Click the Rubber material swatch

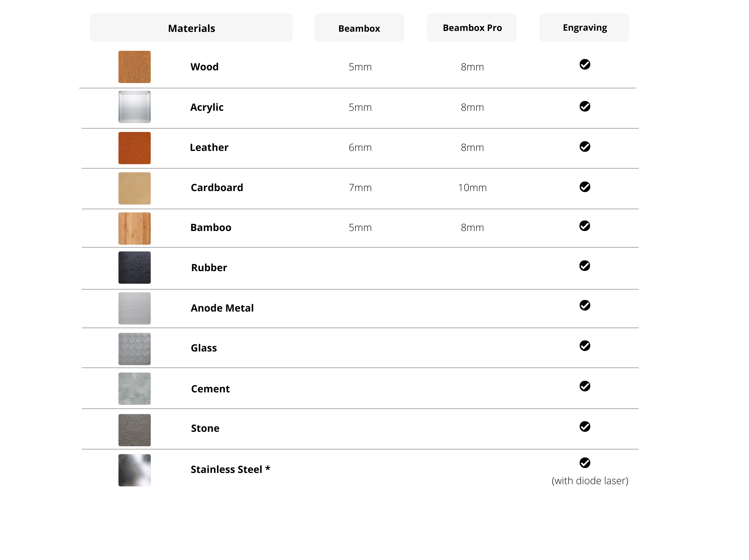(x=134, y=267)
